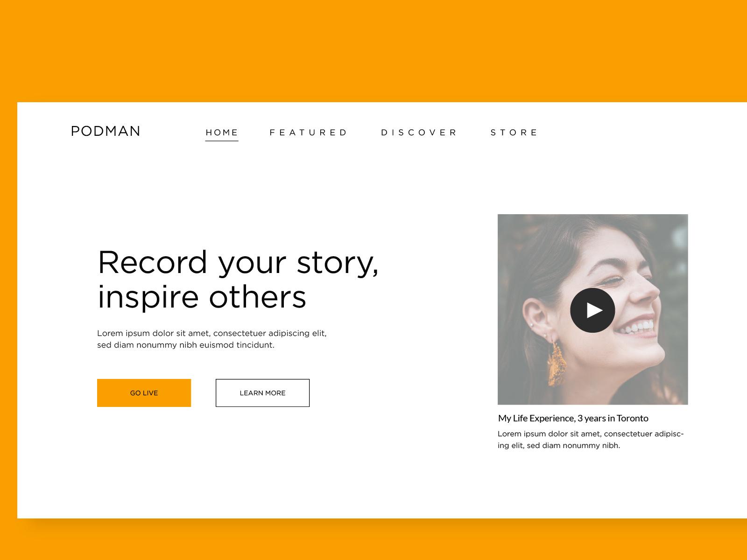Viewport: 747px width, 560px height.
Task: Click the PODMAN logo
Action: click(106, 131)
